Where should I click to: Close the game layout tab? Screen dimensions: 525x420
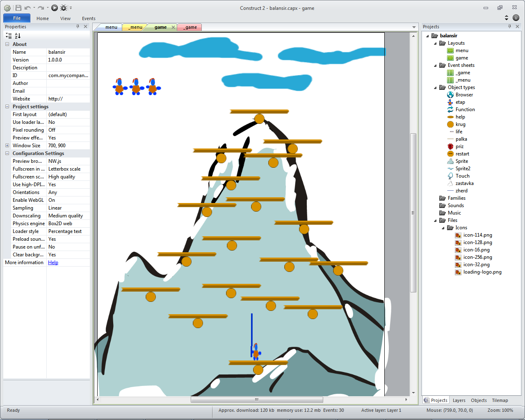pos(173,27)
